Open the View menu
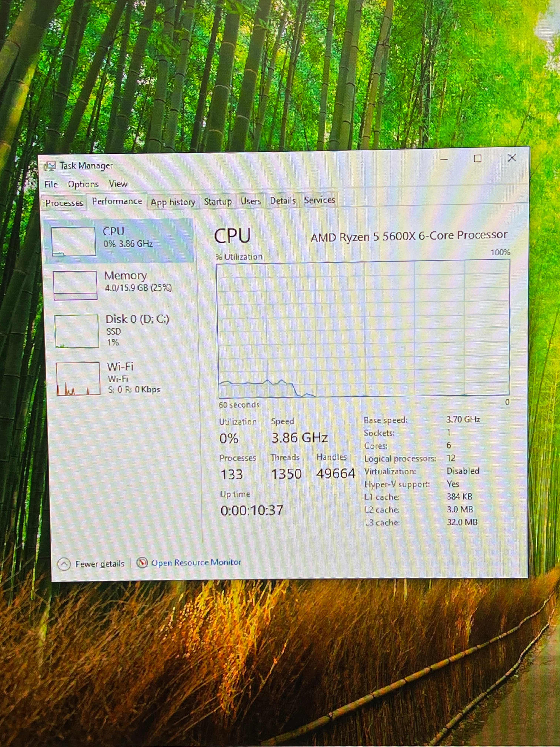 (x=118, y=184)
